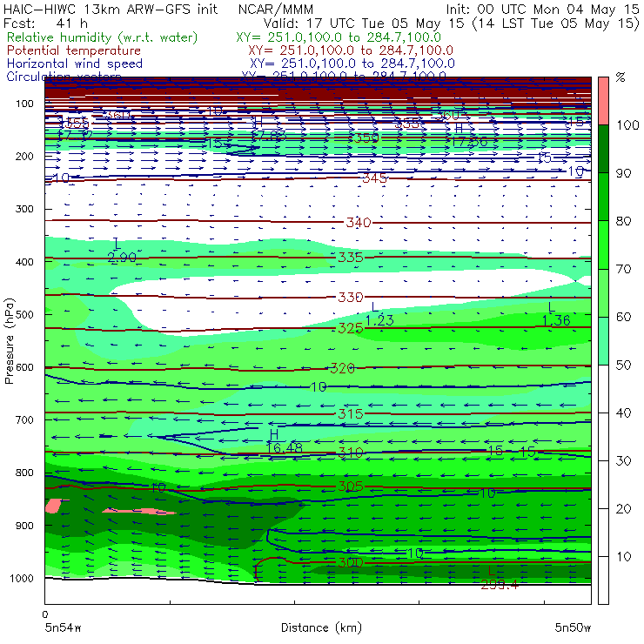Click the 700 pressure axis tick label

pyautogui.click(x=24, y=419)
